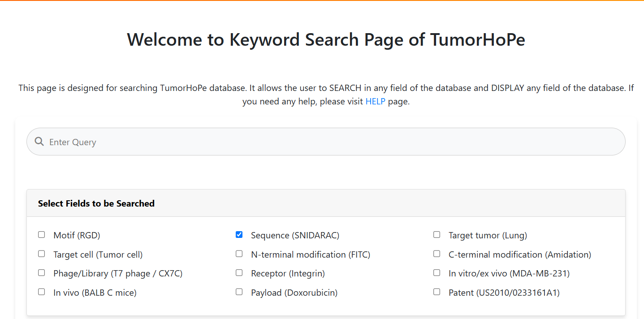
Task: Enable the Target tumor (Lung) field
Action: [437, 234]
